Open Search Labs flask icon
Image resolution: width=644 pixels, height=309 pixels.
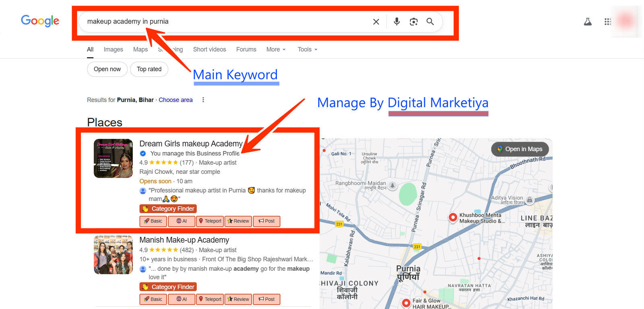pyautogui.click(x=588, y=22)
